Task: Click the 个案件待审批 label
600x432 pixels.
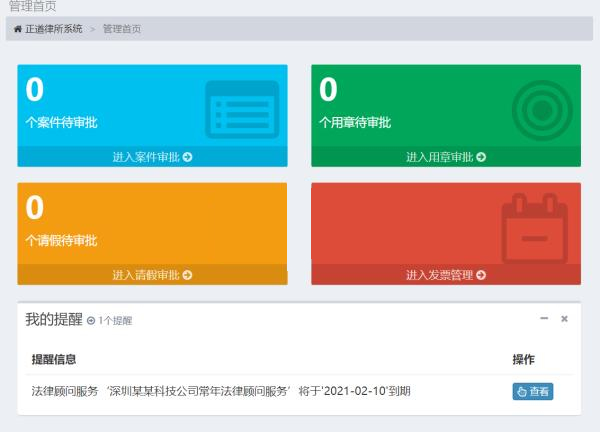Action: click(x=61, y=123)
